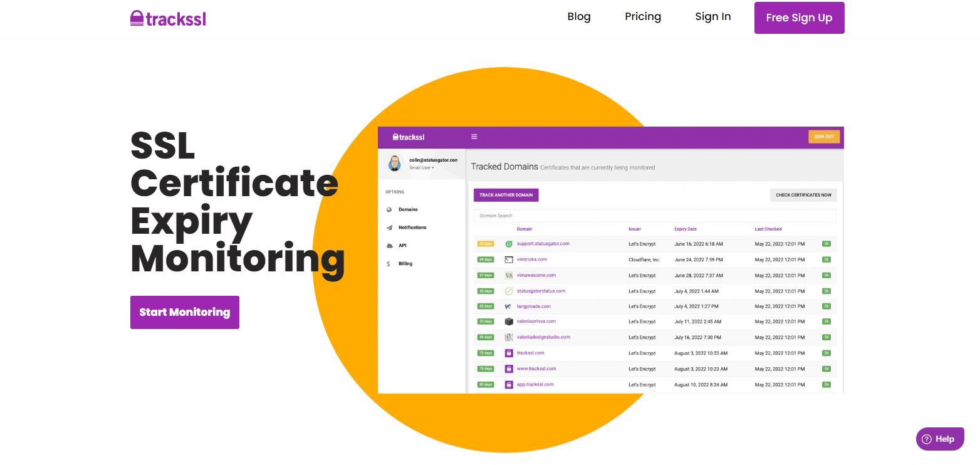Click the Ok badge for support.statusgator.com
980x465 pixels.
pyautogui.click(x=826, y=244)
